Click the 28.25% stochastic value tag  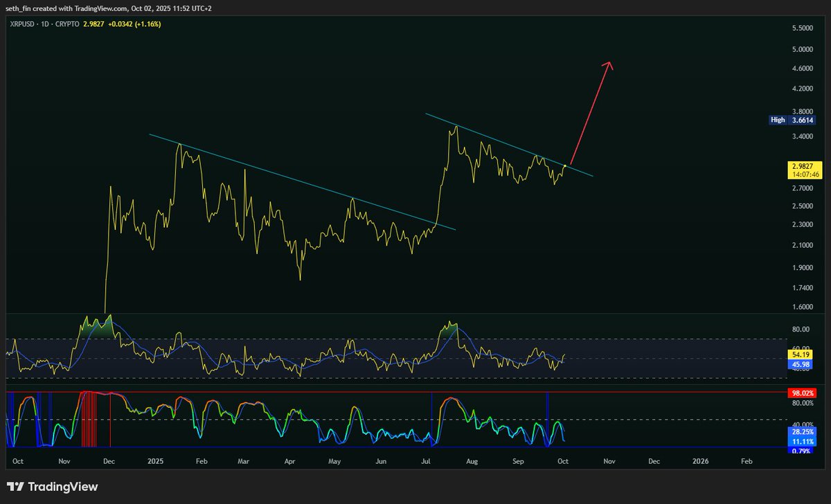pos(802,431)
